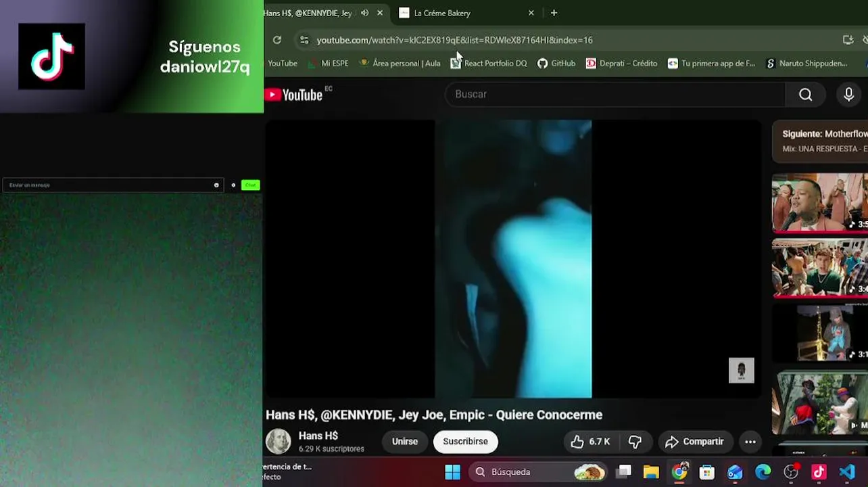Switch to La Créme Bakery tab

click(x=466, y=13)
